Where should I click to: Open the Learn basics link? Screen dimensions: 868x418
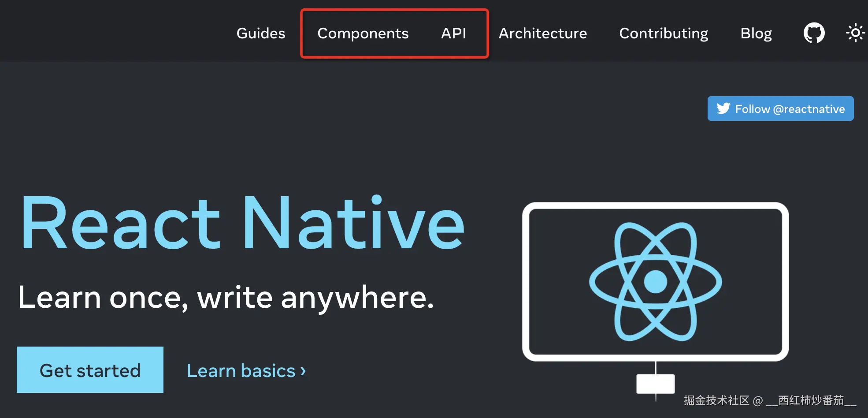pos(246,371)
